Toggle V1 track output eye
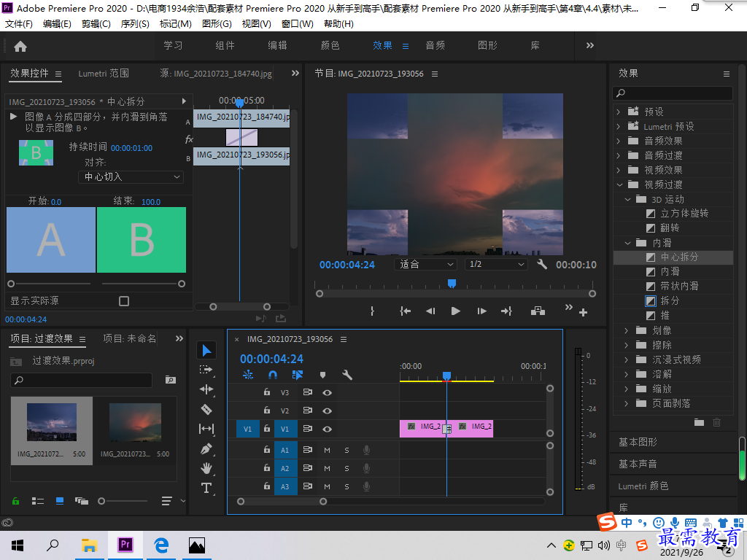The width and height of the screenshot is (747, 560). [x=327, y=429]
